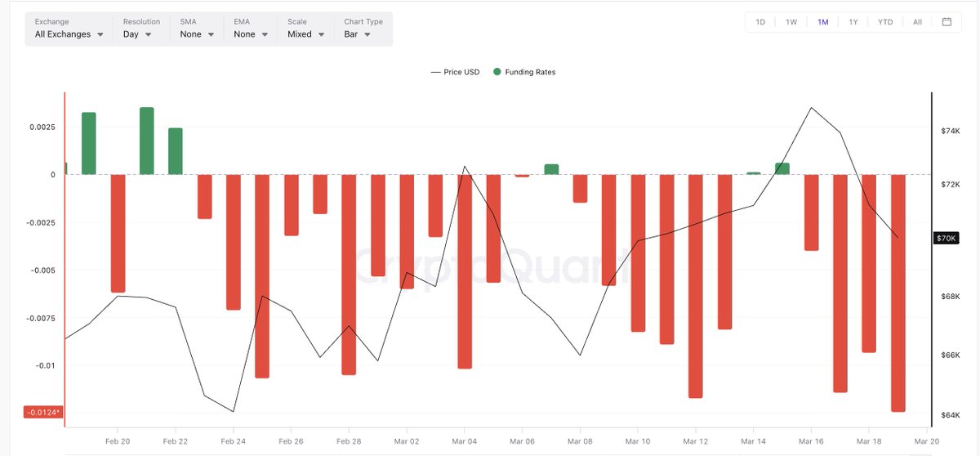The width and height of the screenshot is (980, 456).
Task: Toggle Funding Rates series in legend
Action: (531, 72)
